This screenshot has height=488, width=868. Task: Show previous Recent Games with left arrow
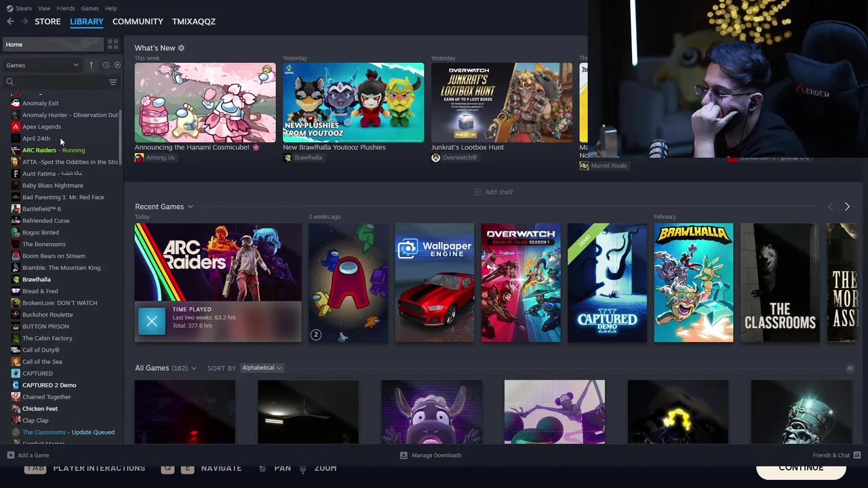pos(831,207)
